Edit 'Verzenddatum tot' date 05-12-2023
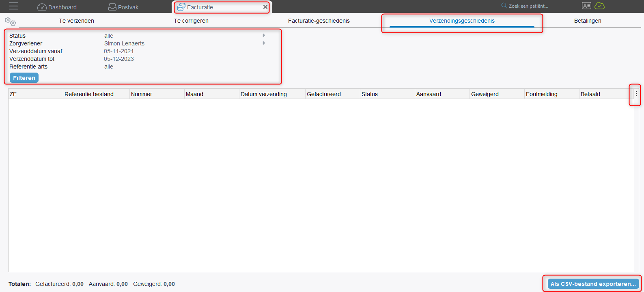Screen dimensions: 644x292 [119, 59]
